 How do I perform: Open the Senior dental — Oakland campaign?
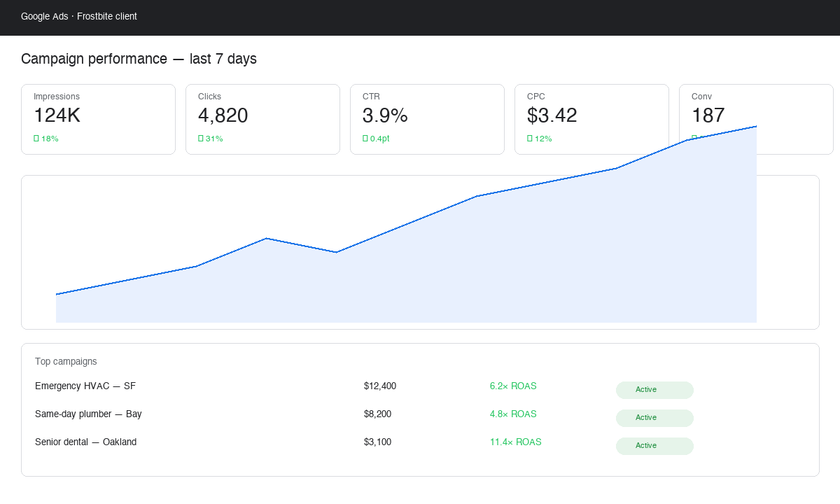86,442
